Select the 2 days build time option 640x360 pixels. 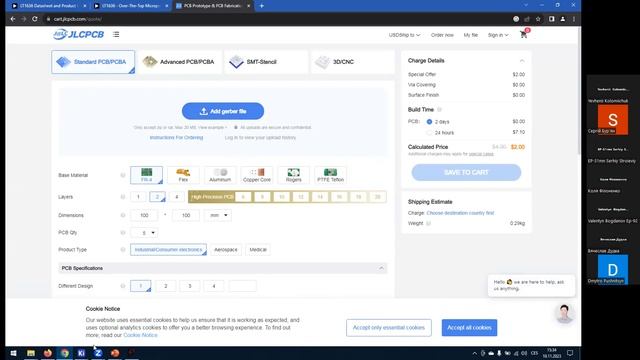click(x=429, y=122)
